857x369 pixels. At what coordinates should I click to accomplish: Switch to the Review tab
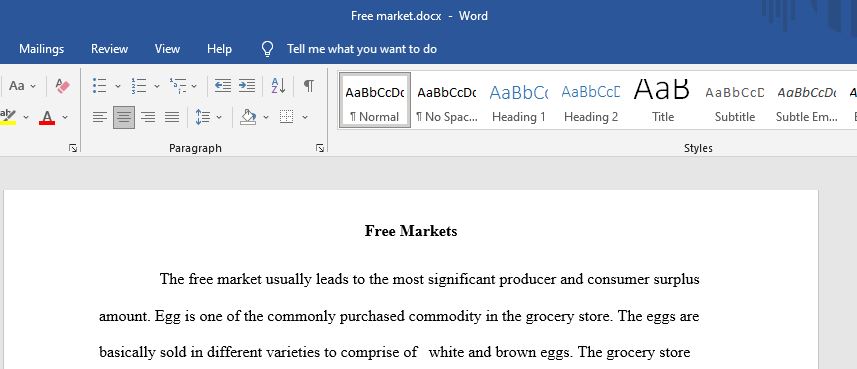coord(109,49)
